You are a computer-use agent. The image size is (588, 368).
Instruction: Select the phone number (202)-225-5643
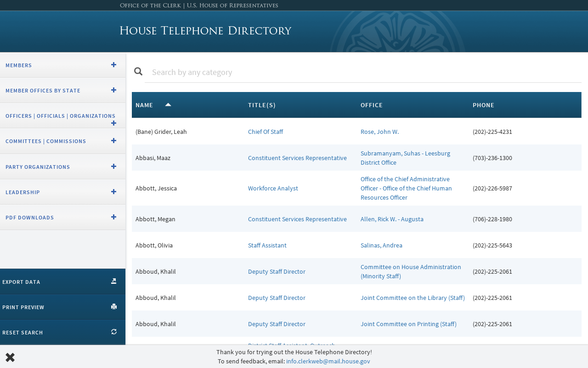[x=492, y=245]
